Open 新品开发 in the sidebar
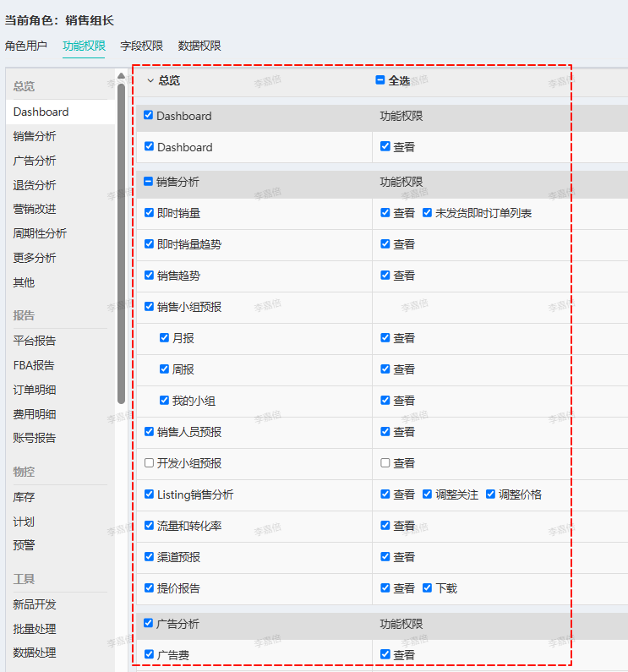Screen dimensions: 628x672 point(35,604)
